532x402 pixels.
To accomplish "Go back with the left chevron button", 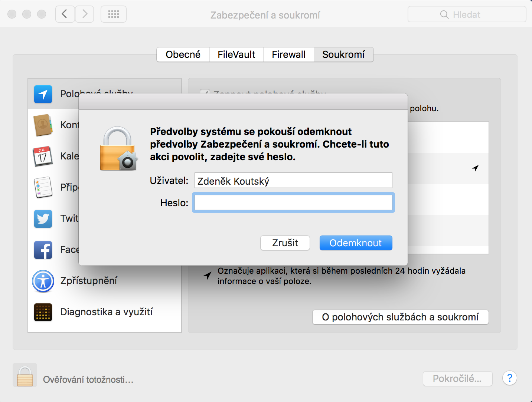I will [x=65, y=14].
